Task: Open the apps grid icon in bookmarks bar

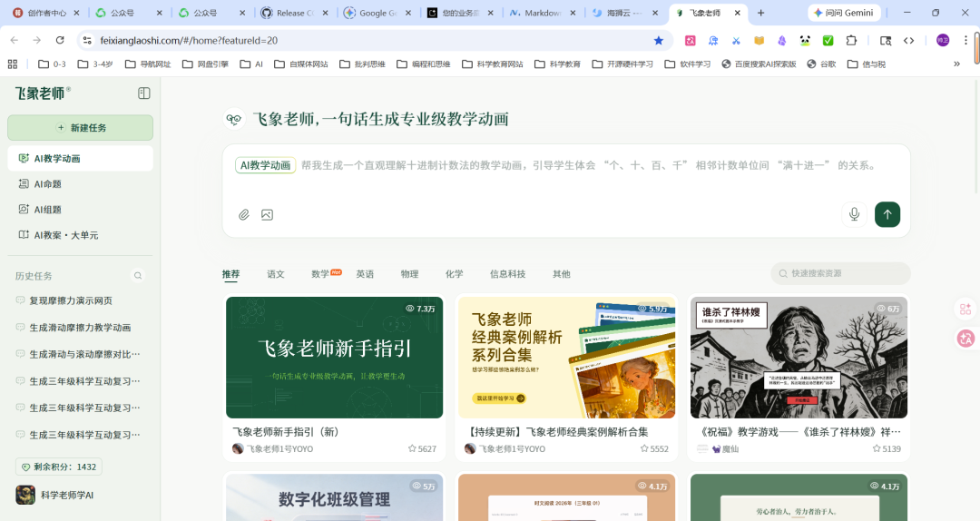Action: (13, 64)
